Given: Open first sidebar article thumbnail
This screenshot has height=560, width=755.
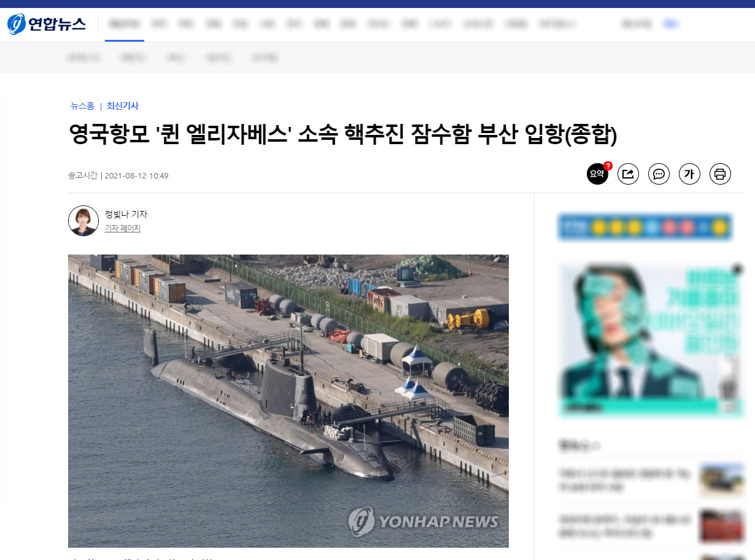Looking at the screenshot, I should pos(722,480).
